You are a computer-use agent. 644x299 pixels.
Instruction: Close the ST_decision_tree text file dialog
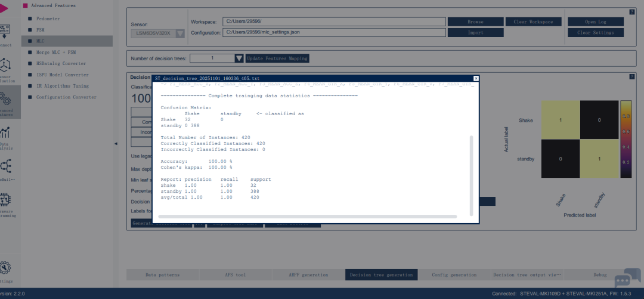coord(476,78)
